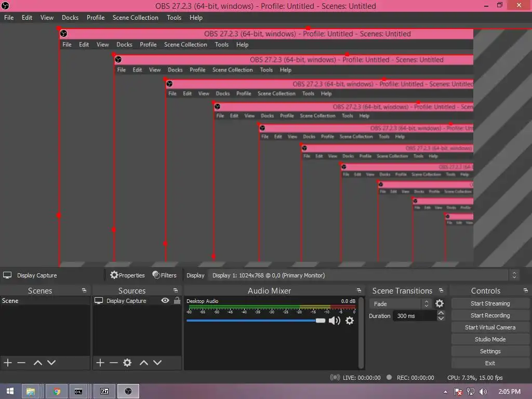Image resolution: width=532 pixels, height=399 pixels.
Task: Enable Studio Mode
Action: point(490,339)
